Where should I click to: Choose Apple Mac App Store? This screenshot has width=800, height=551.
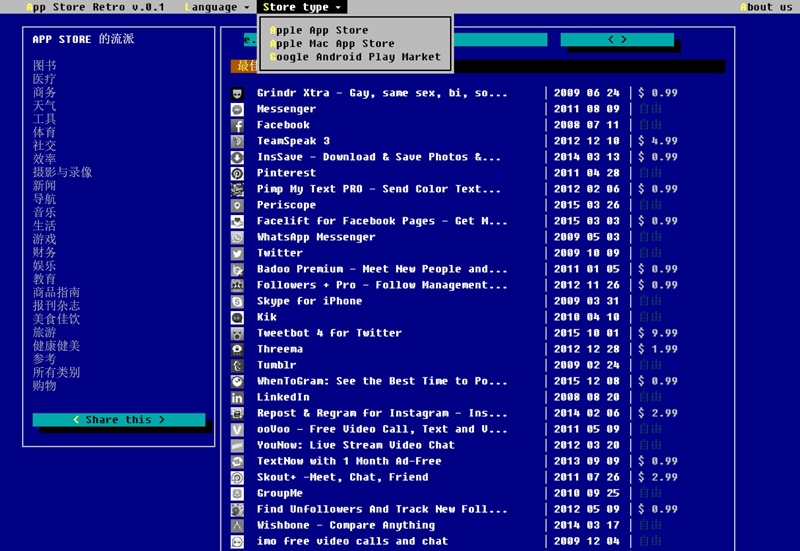coord(331,44)
